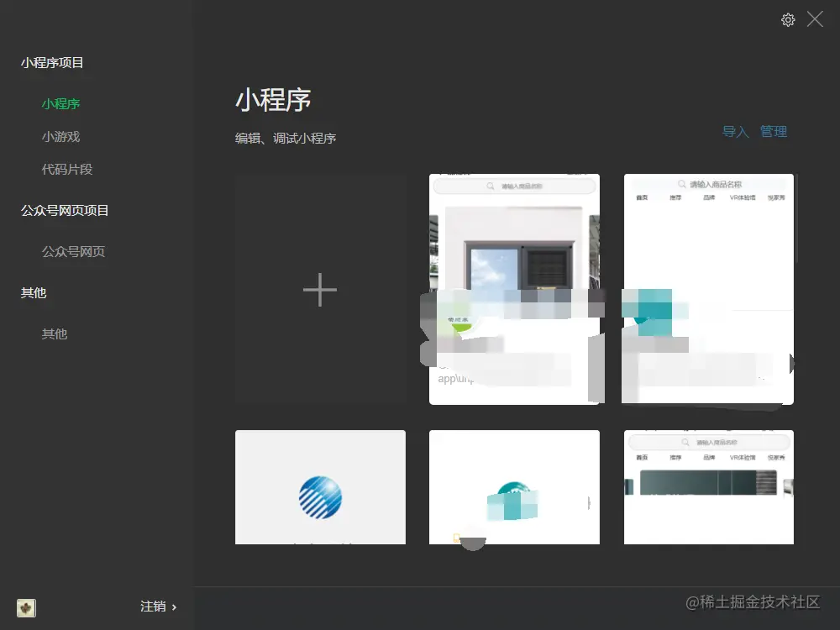Select 公众号网页 in the sidebar
Viewport: 840px width, 630px height.
point(73,251)
